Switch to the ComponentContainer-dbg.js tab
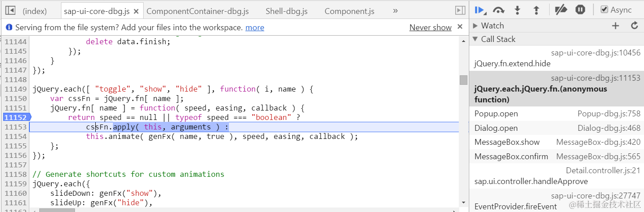 pos(197,11)
